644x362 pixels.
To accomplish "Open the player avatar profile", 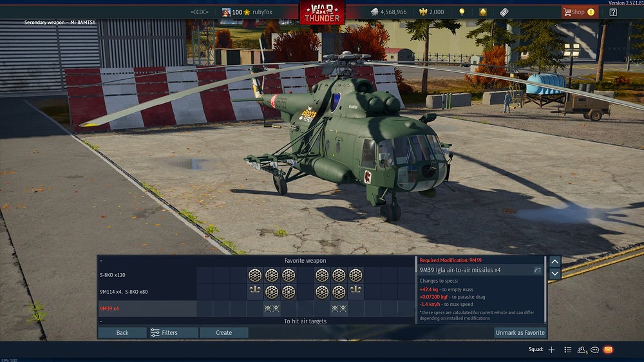I will (226, 12).
